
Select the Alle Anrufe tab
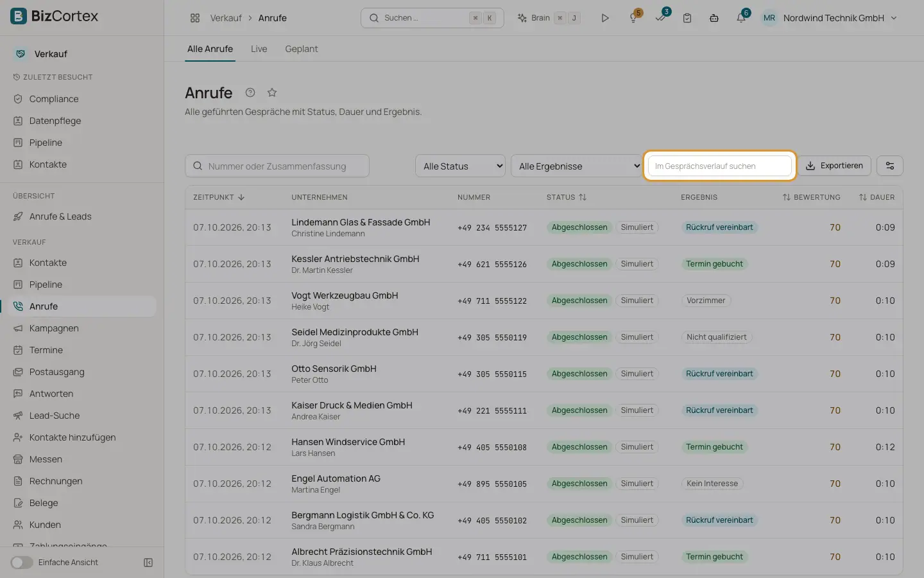pos(210,49)
